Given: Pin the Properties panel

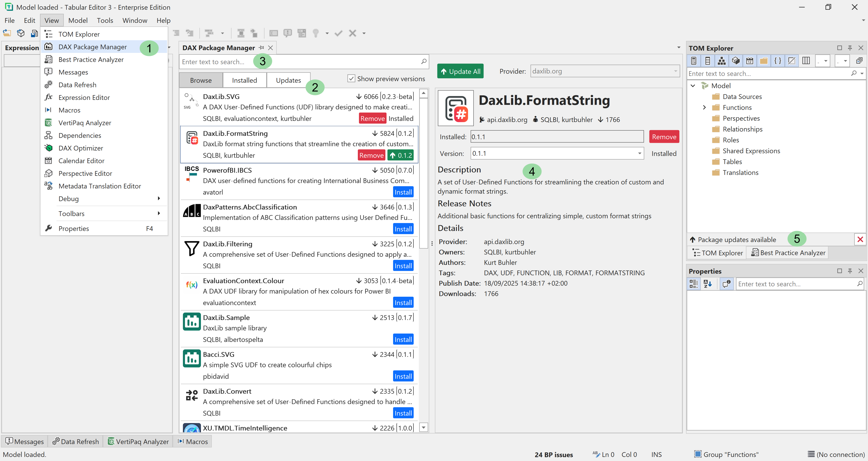Looking at the screenshot, I should tap(850, 270).
